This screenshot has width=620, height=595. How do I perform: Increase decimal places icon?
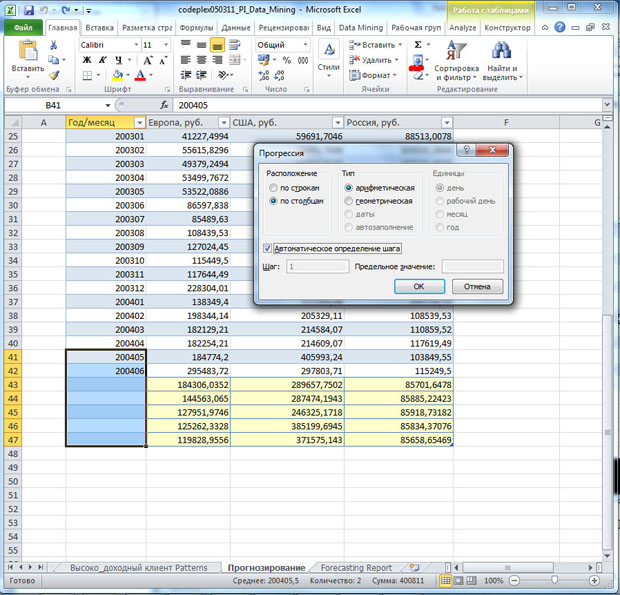(264, 75)
